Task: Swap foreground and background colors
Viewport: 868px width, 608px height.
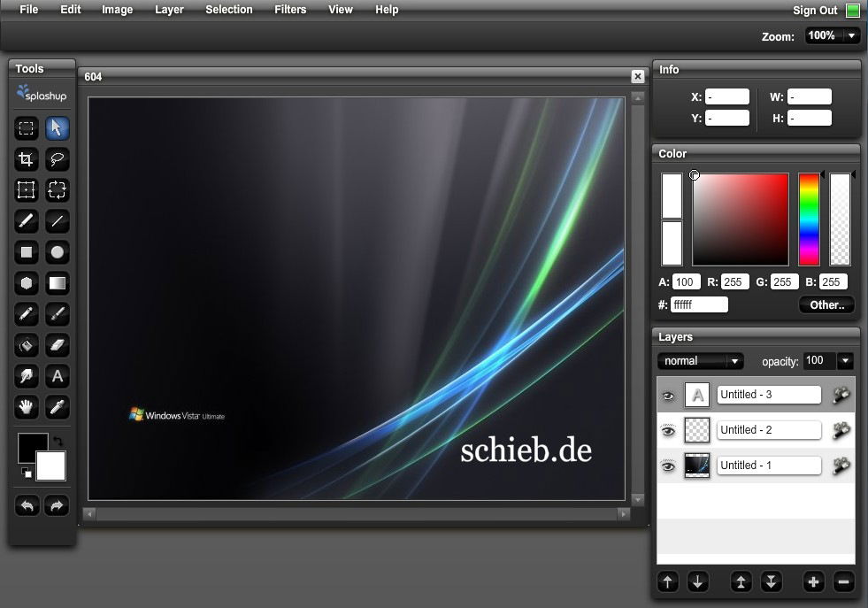Action: (x=58, y=442)
